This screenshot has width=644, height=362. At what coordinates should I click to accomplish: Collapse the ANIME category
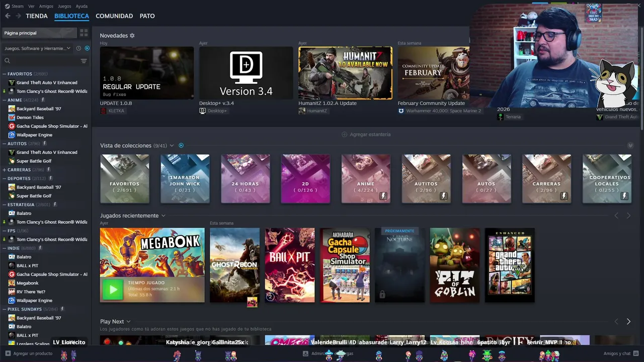coord(5,100)
